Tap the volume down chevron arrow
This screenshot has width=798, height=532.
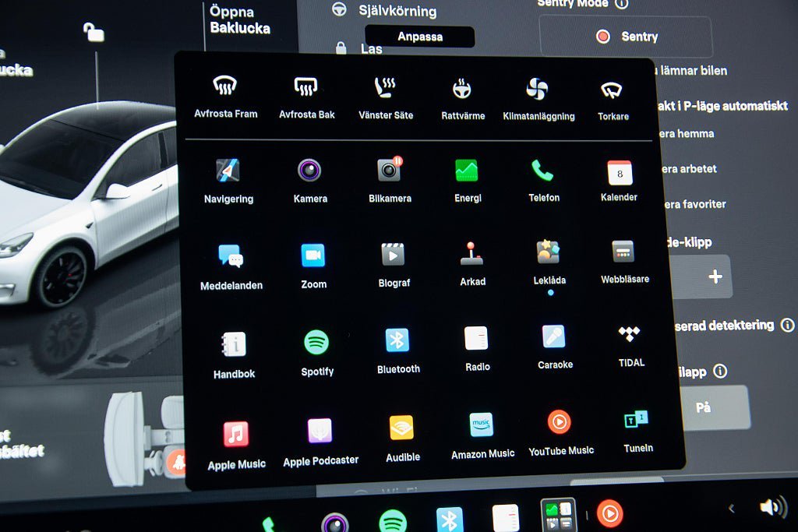click(732, 508)
